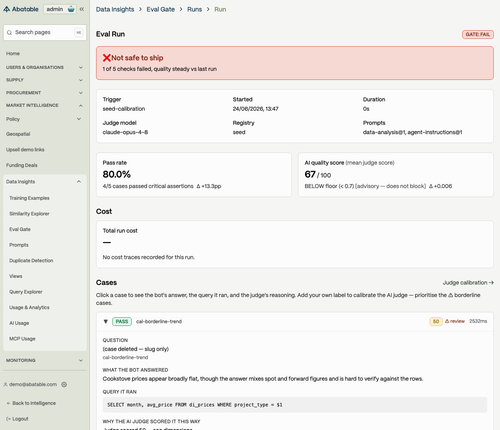Viewport: 500px width, 430px height.
Task: Click the yellow 50 score badge
Action: click(436, 321)
